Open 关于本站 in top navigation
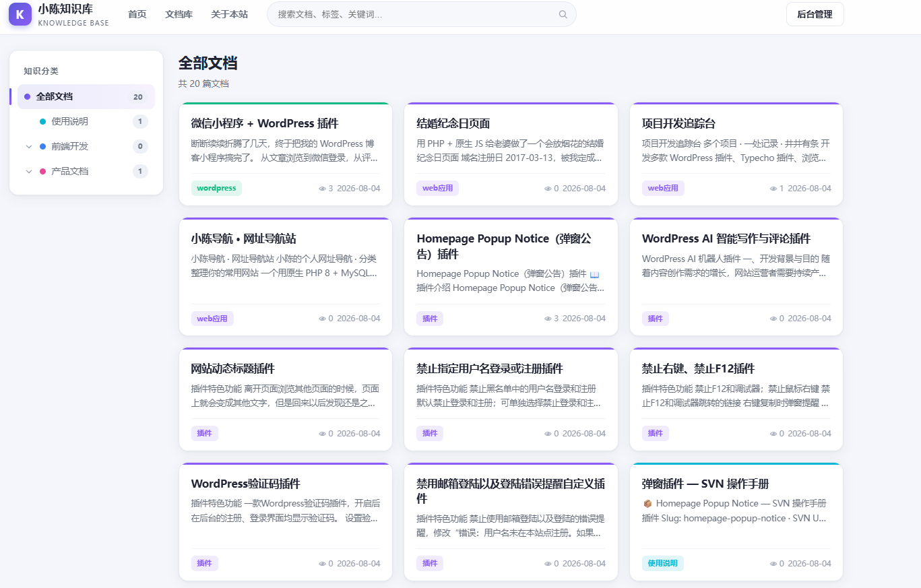The image size is (921, 588). tap(229, 14)
